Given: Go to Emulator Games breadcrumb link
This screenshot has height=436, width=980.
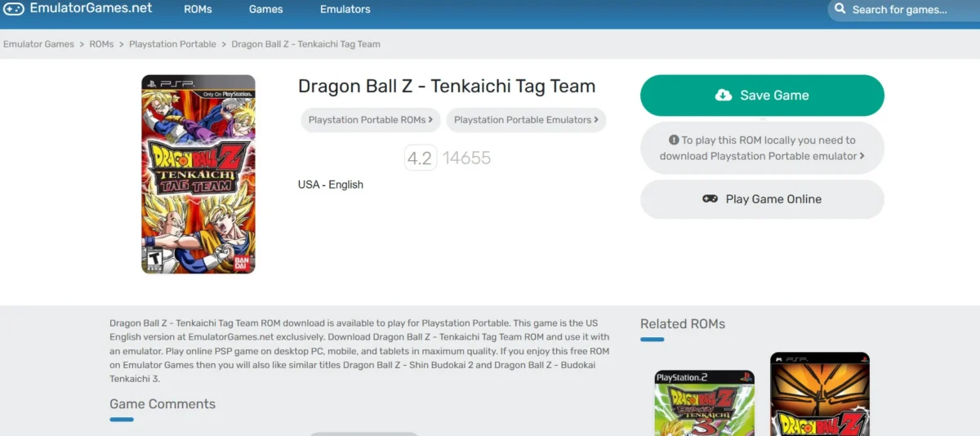Looking at the screenshot, I should 38,44.
